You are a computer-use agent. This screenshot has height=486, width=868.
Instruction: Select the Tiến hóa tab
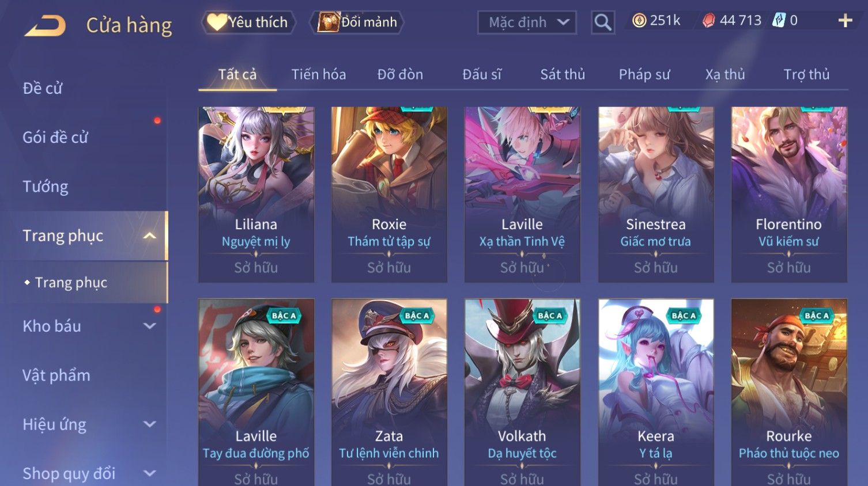tap(318, 74)
